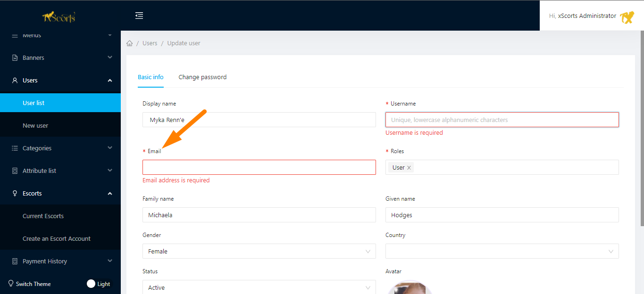Open the Attribute list sidebar menu
Screen dimensions: 644x294
60,171
